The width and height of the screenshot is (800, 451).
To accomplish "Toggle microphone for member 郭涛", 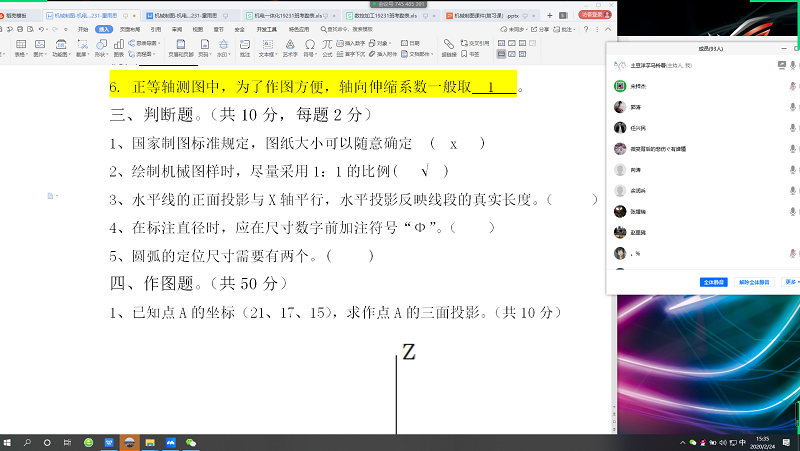I will pos(792,106).
